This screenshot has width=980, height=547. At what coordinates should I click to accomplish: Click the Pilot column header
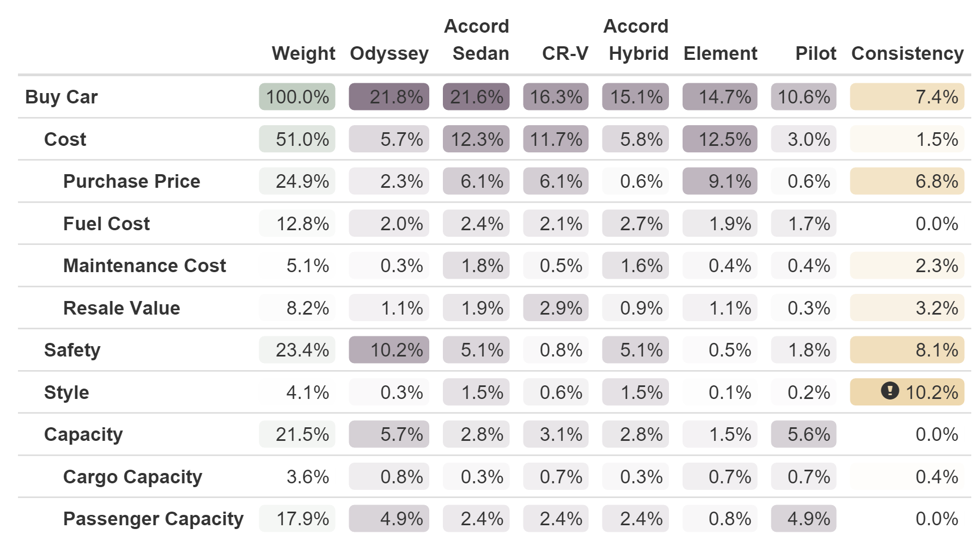pyautogui.click(x=815, y=53)
